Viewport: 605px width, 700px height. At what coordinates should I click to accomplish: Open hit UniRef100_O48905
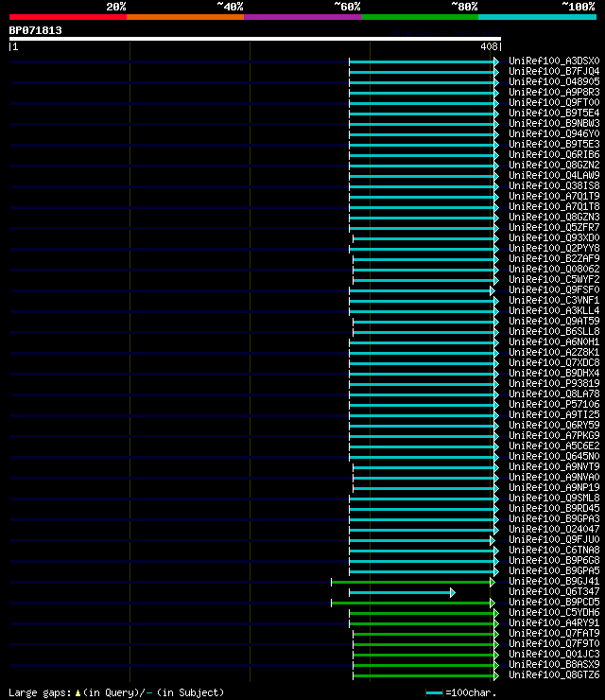(554, 81)
